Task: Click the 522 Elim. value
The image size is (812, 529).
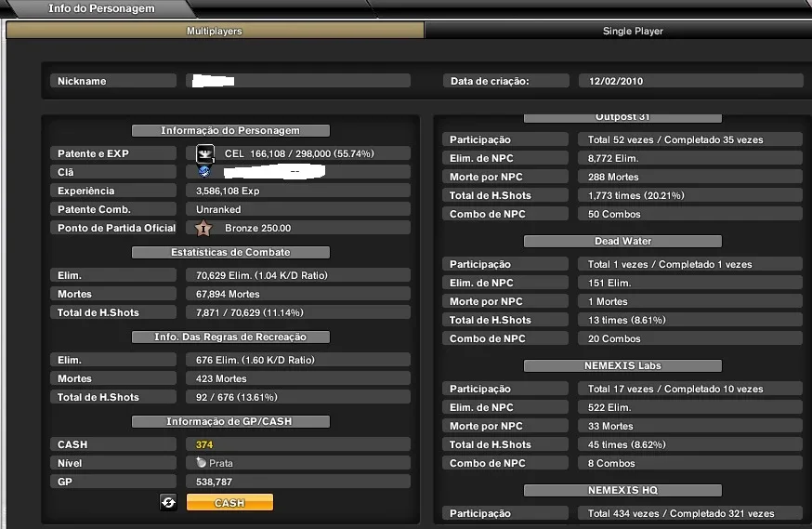Action: (609, 408)
